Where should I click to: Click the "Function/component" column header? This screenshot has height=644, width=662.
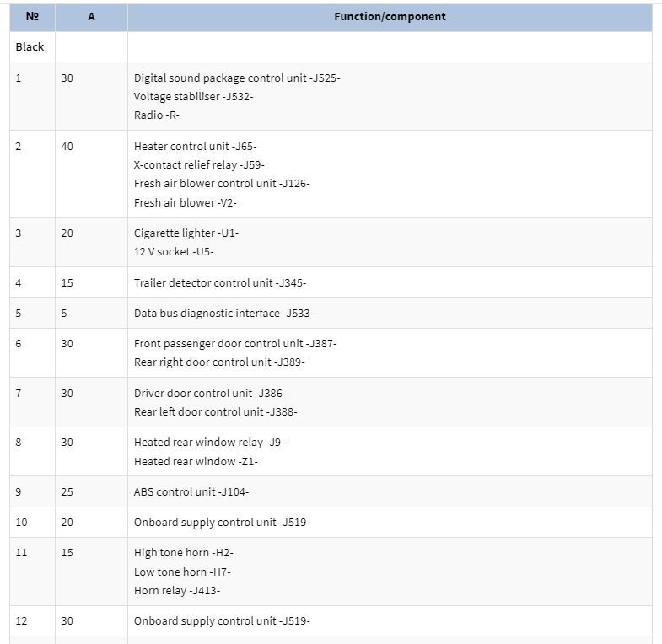390,17
